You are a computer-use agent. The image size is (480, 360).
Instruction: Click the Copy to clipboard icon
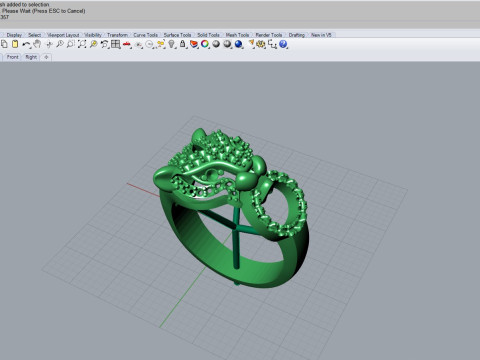tap(4, 44)
